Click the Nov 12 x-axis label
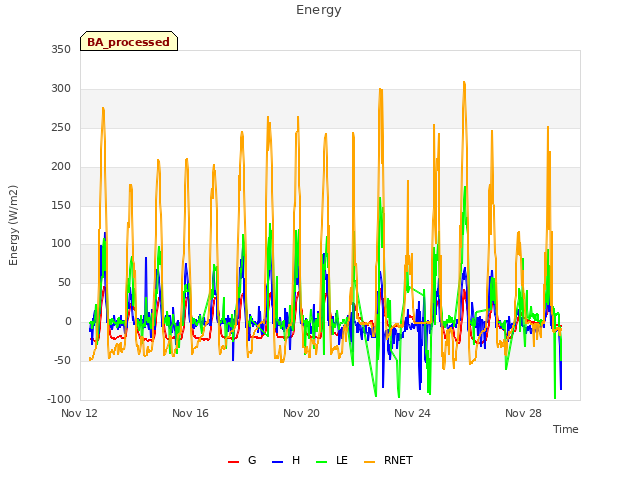Viewport: 640px width, 480px height. click(79, 413)
